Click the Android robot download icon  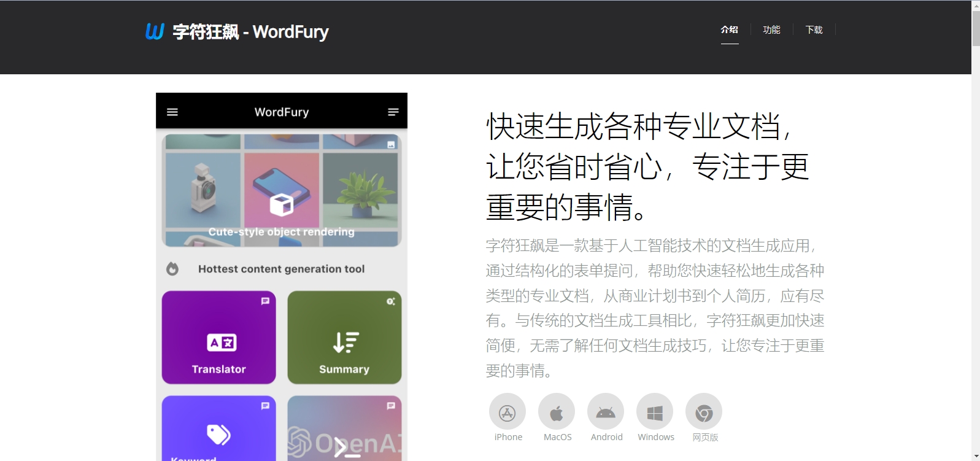point(606,412)
